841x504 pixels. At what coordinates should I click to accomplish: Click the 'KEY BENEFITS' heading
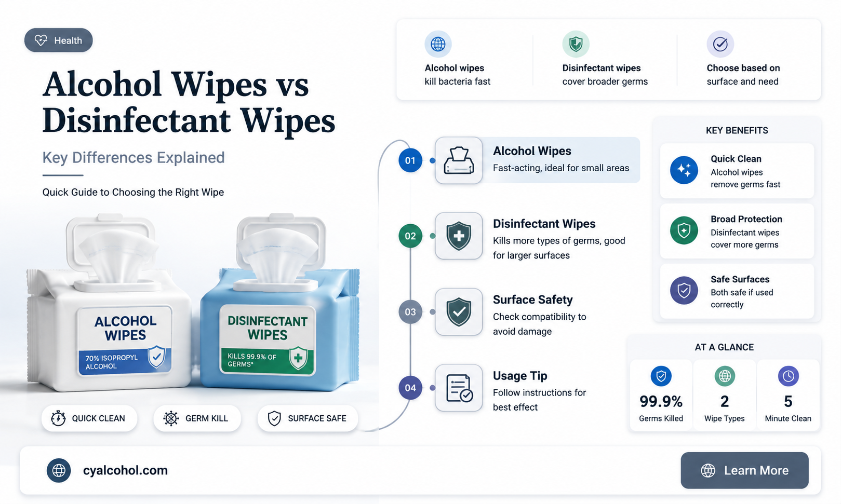737,130
